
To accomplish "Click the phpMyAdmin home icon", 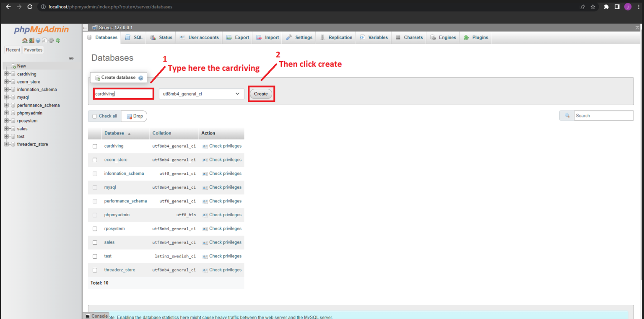I will [24, 40].
